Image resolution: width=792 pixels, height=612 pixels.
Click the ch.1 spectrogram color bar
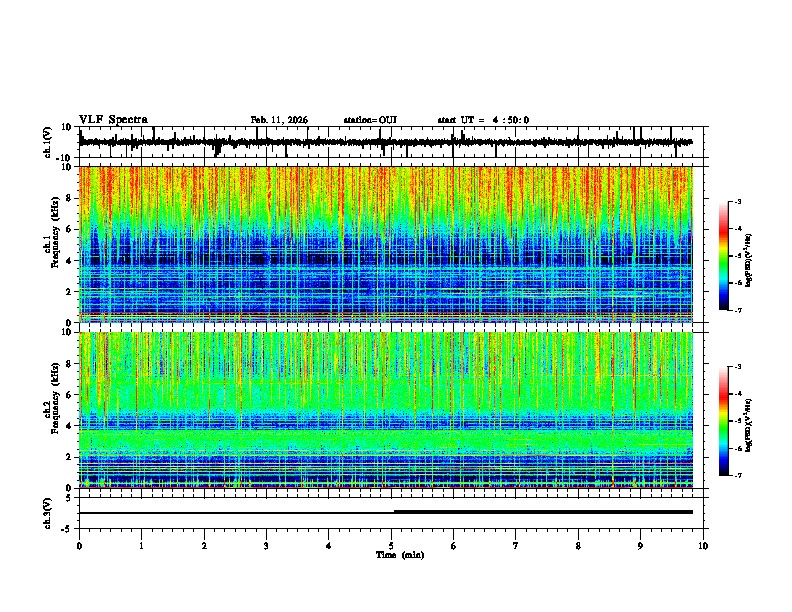click(x=724, y=256)
